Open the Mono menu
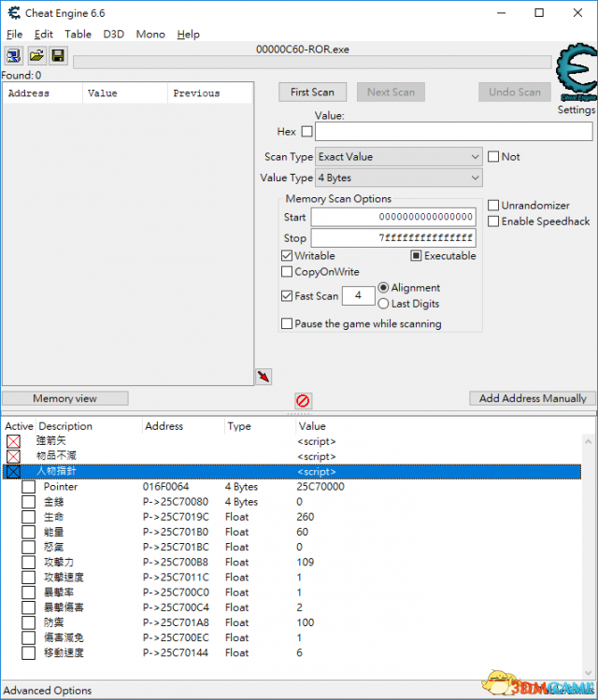Screen dimensions: 598x700 (150, 35)
